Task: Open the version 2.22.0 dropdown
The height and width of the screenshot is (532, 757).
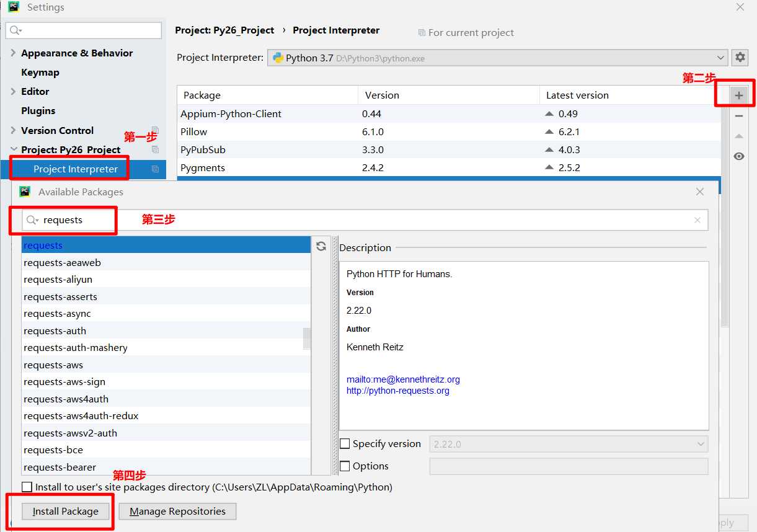Action: pyautogui.click(x=569, y=444)
